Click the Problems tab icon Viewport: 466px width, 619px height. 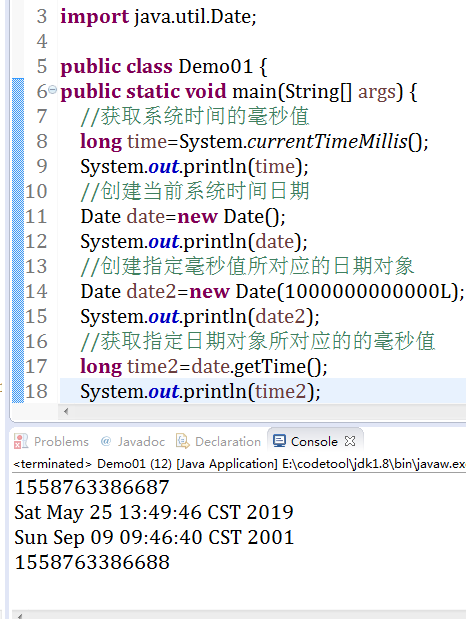click(21, 441)
